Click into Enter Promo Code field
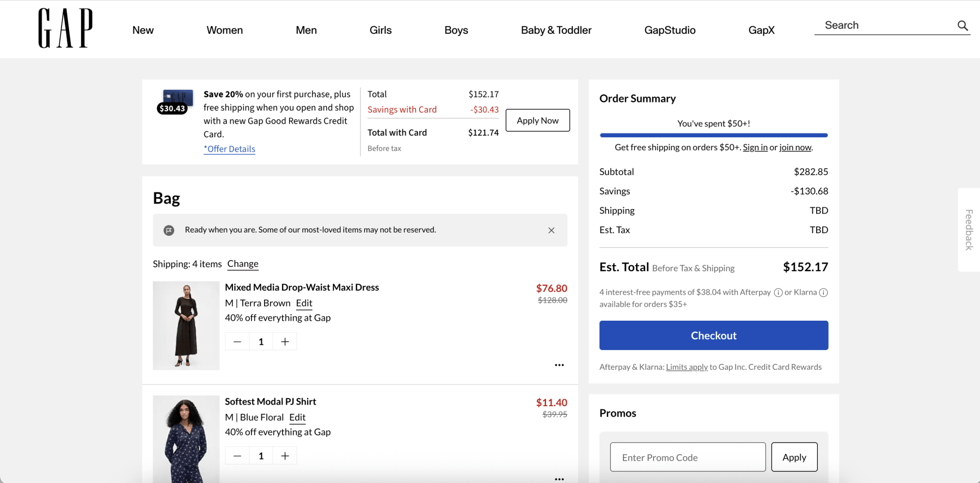Screen dimensions: 980x483 pos(687,457)
